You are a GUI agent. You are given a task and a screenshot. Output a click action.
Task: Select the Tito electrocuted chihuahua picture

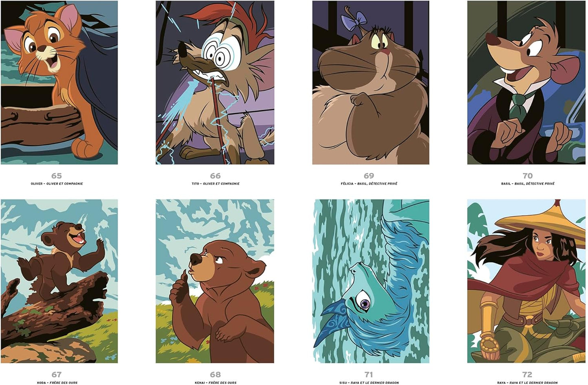point(215,83)
